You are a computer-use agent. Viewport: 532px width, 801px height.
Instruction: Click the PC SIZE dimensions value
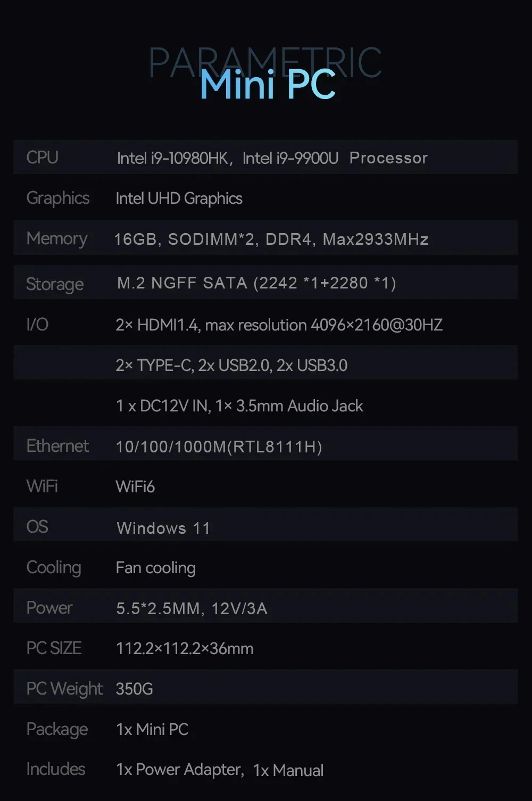tap(185, 649)
